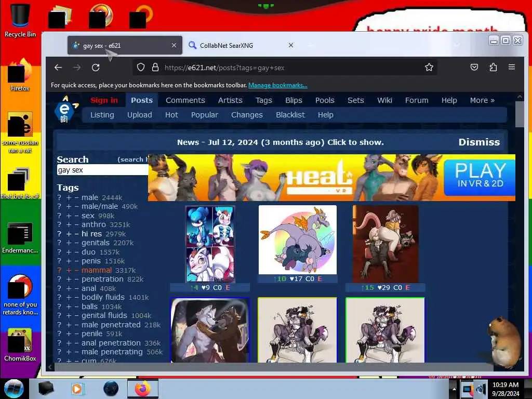Open the Hot submenu link
This screenshot has height=399, width=532.
[x=171, y=115]
